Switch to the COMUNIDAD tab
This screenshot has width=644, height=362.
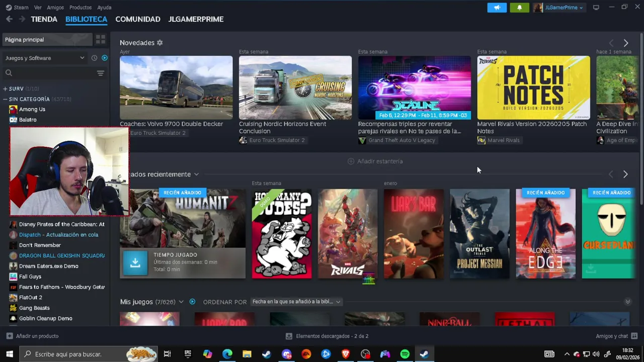pos(138,19)
